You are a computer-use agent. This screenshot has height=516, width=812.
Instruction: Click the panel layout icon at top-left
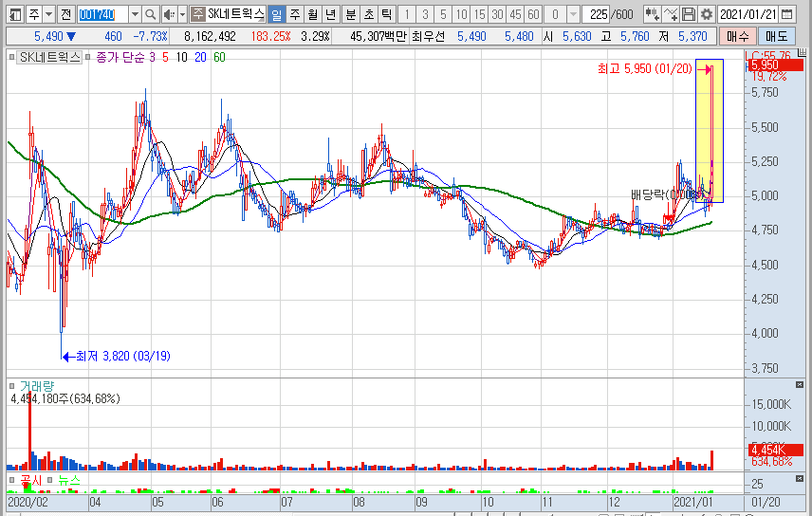click(12, 14)
